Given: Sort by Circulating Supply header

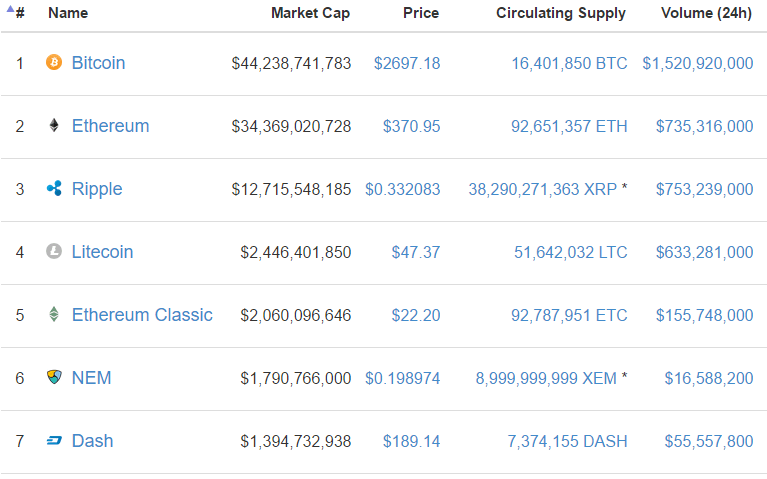Looking at the screenshot, I should [560, 14].
